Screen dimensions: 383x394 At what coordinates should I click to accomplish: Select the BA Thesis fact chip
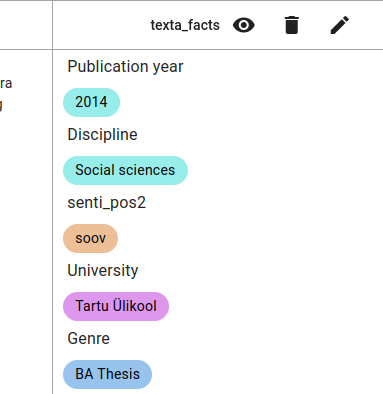[107, 374]
